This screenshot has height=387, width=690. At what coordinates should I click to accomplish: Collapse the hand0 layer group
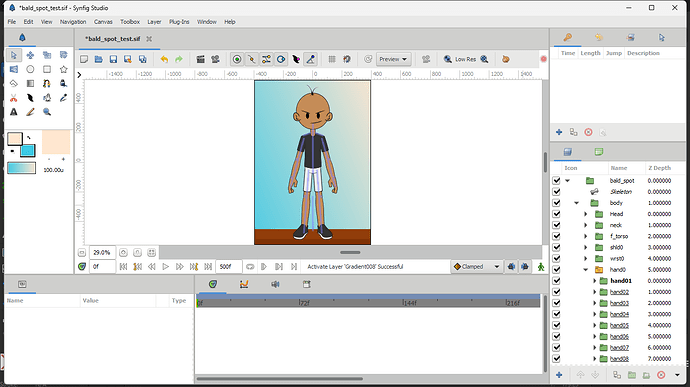click(x=586, y=269)
